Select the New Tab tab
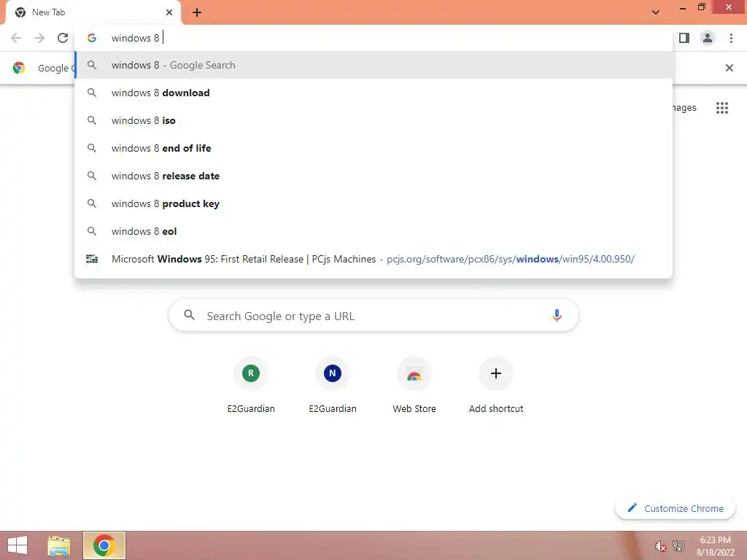 [93, 13]
